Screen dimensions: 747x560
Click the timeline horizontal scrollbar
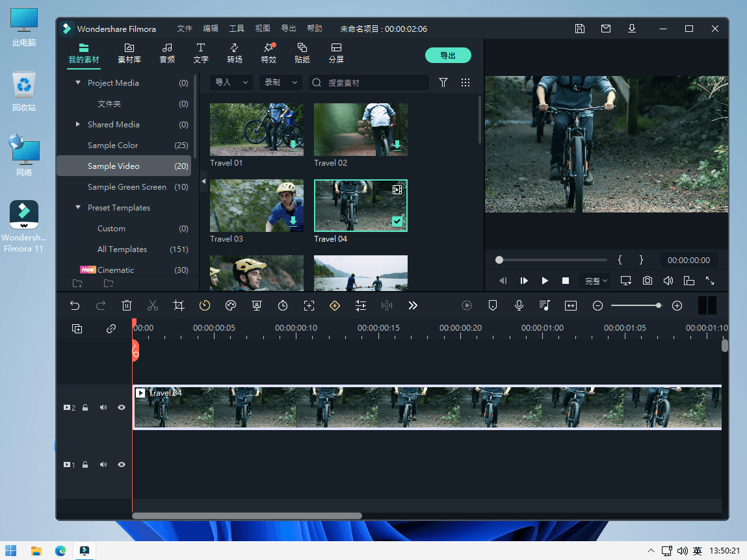tap(247, 516)
